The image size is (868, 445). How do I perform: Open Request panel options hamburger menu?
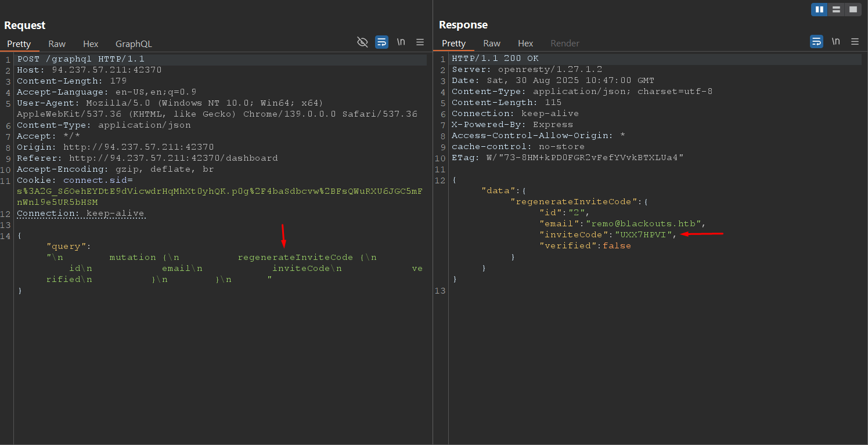[420, 42]
